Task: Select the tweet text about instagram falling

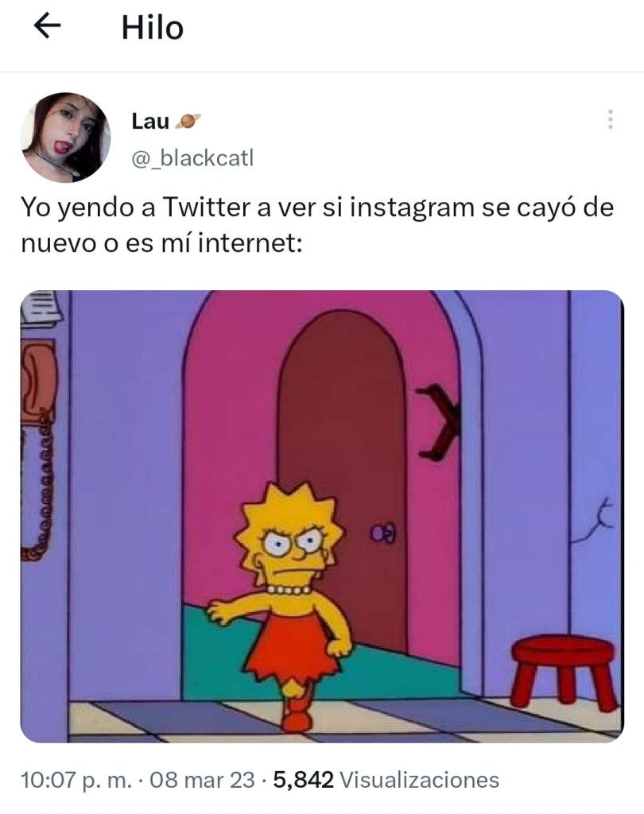Action: click(x=317, y=225)
